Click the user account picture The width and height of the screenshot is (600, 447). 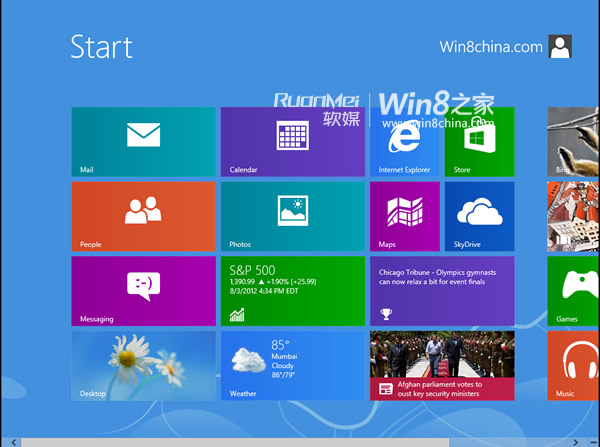[560, 46]
